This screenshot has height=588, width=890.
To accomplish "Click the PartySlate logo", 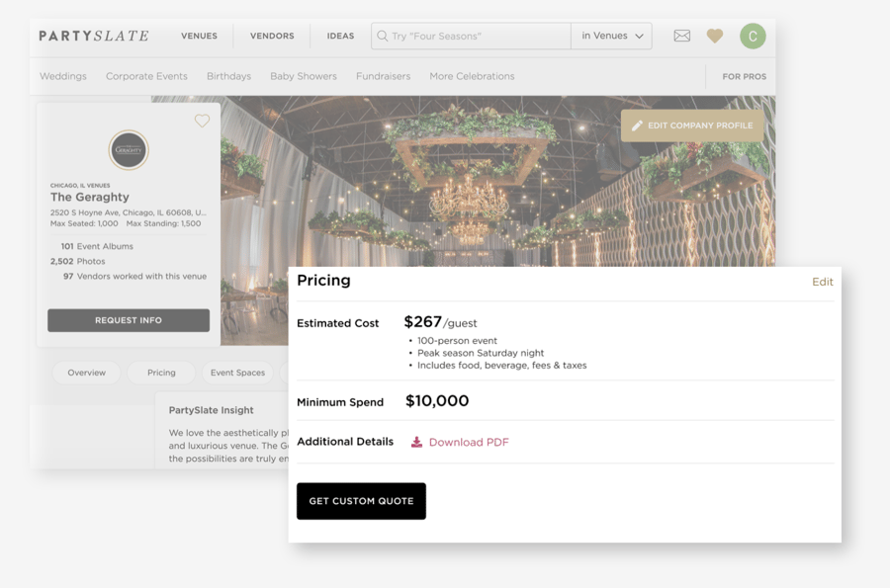I will (92, 35).
